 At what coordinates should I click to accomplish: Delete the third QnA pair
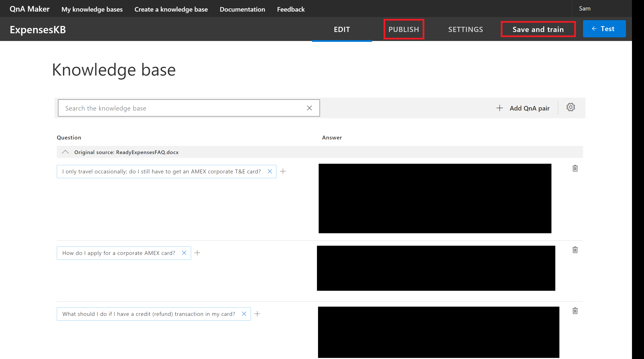[x=575, y=310]
